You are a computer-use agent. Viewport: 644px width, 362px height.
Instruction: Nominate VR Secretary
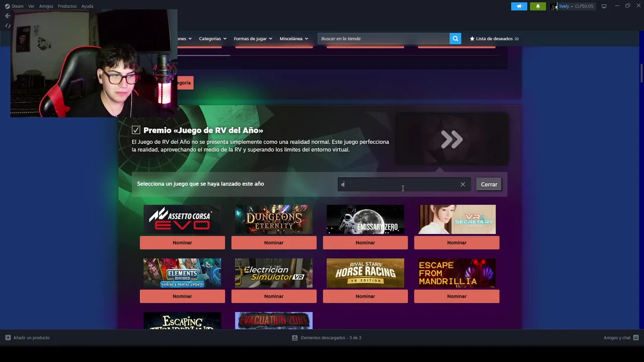[x=457, y=243]
